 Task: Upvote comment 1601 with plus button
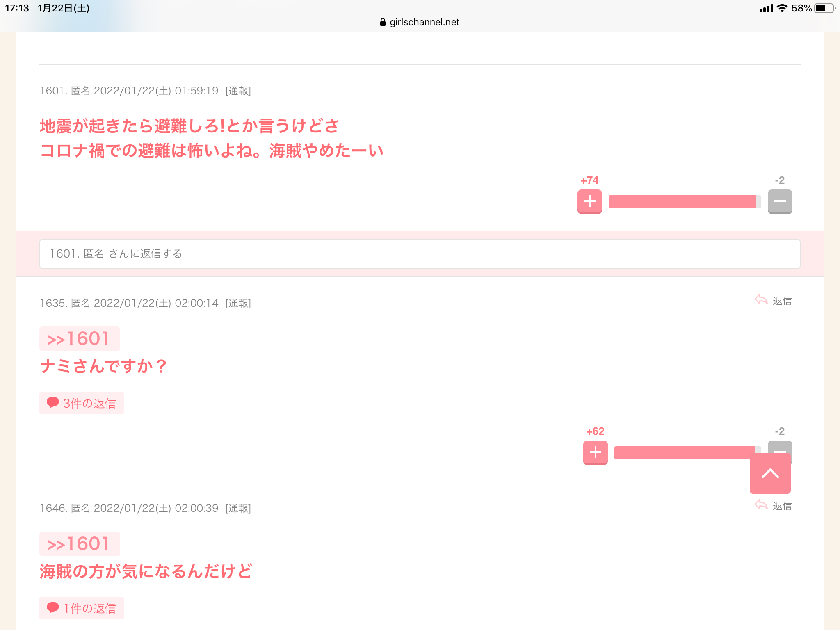pos(589,201)
